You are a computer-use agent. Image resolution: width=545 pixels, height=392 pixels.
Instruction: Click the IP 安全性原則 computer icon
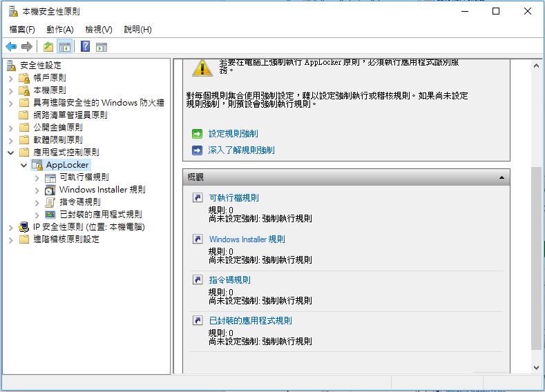[x=24, y=227]
